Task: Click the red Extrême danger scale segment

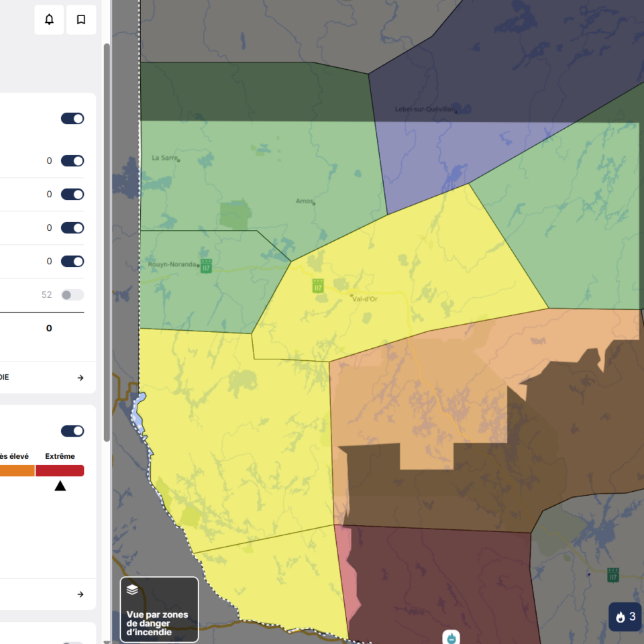Action: 60,471
